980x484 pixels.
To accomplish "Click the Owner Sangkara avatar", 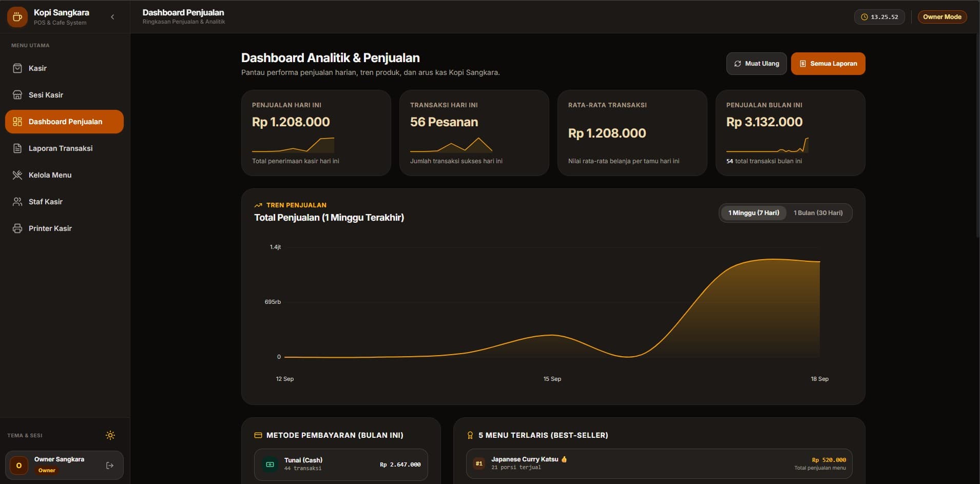I will click(19, 466).
